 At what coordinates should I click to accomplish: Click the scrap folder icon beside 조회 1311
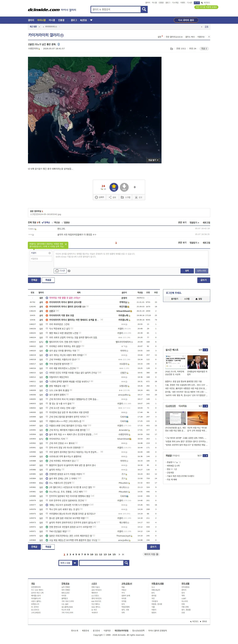(171, 49)
